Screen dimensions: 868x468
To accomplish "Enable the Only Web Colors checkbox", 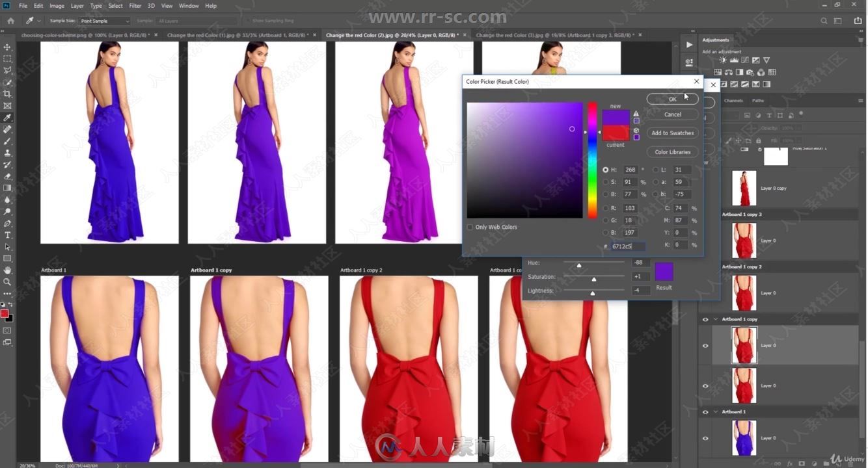I will point(470,227).
